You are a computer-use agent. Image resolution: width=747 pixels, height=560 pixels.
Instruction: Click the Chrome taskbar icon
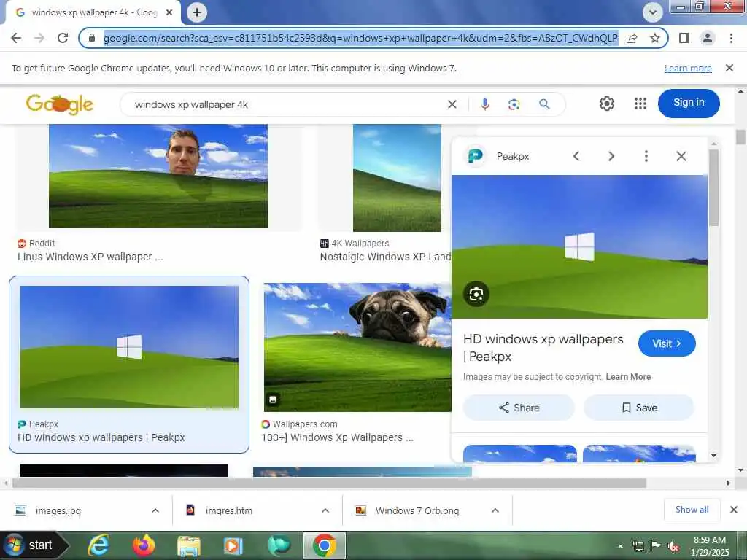pos(325,545)
